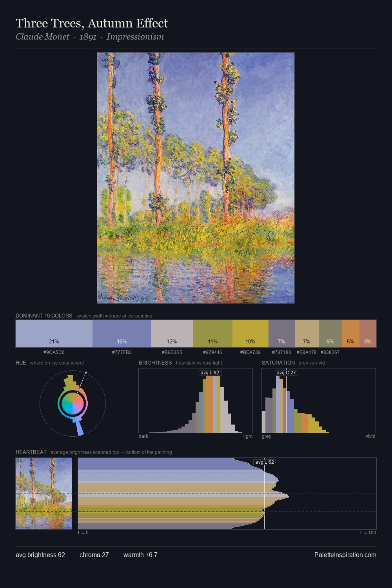The width and height of the screenshot is (392, 588).
Task: Click the "dark" axis label
Action: click(143, 436)
